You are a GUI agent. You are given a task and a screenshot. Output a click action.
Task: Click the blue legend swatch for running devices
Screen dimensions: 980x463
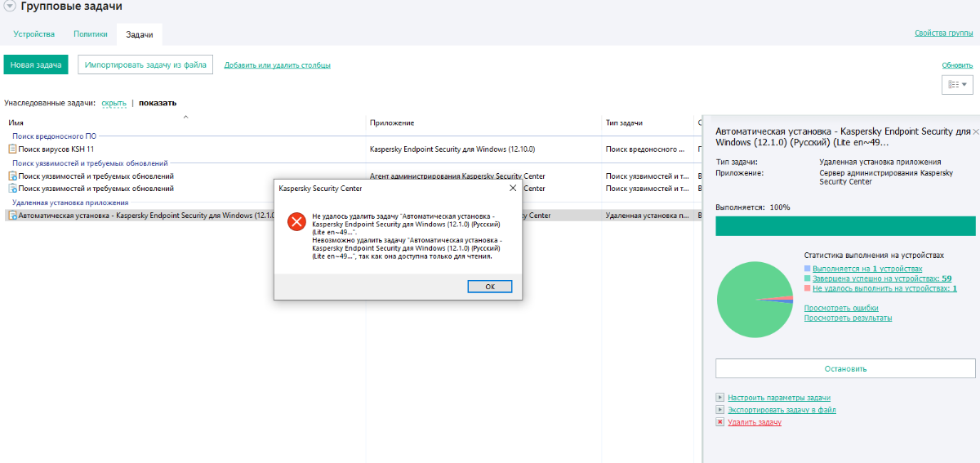(x=808, y=268)
